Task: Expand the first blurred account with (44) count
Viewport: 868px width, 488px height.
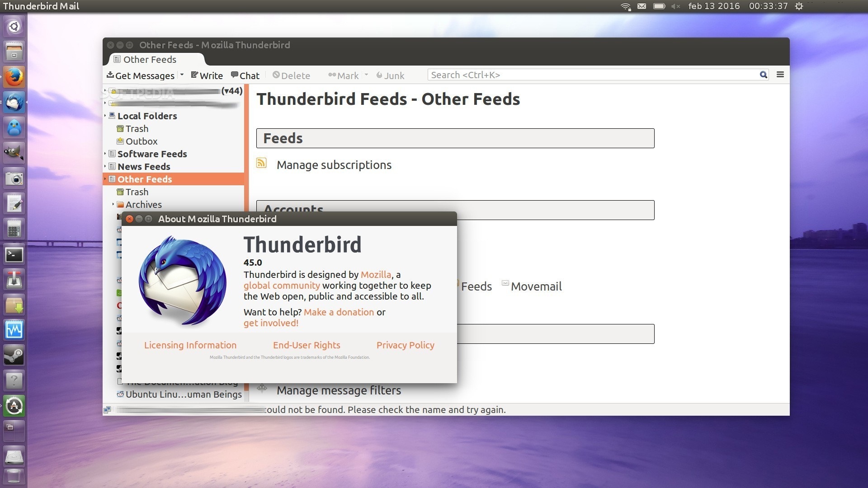Action: (x=105, y=90)
